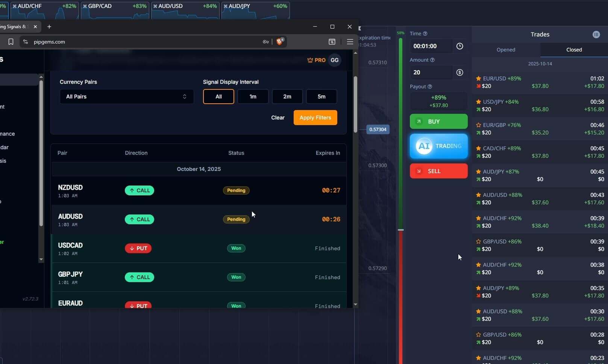Switch to the Opened trades tab
The width and height of the screenshot is (608, 364).
506,50
